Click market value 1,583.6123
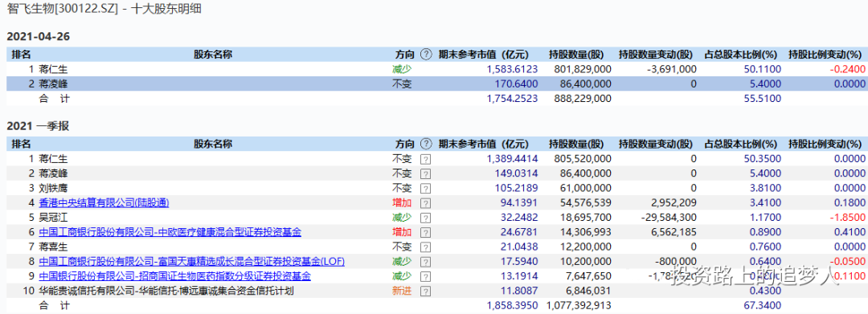This screenshot has height=314, width=868. click(513, 70)
